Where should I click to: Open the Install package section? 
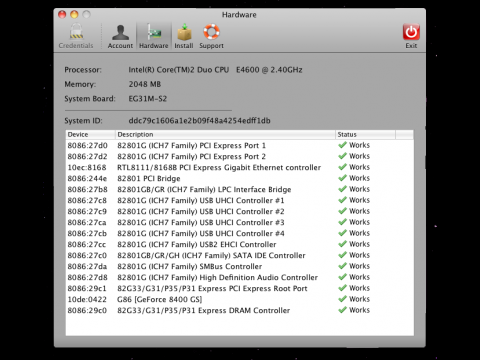(184, 36)
